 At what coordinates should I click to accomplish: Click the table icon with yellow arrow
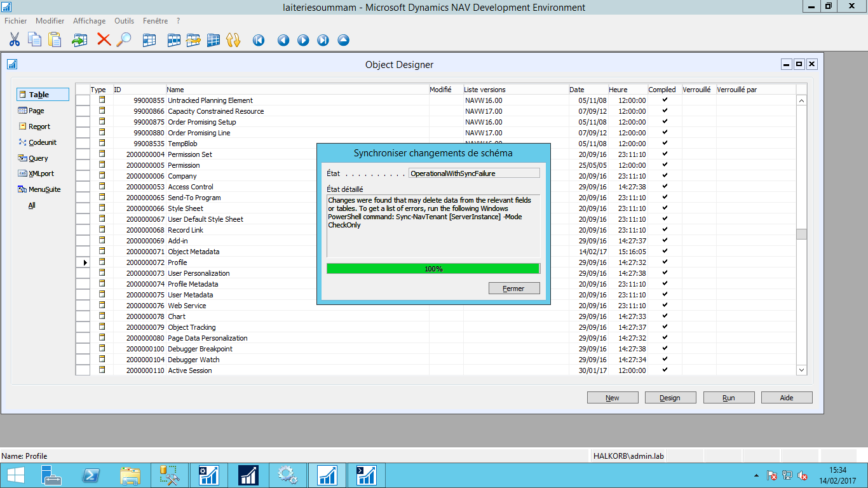[193, 40]
